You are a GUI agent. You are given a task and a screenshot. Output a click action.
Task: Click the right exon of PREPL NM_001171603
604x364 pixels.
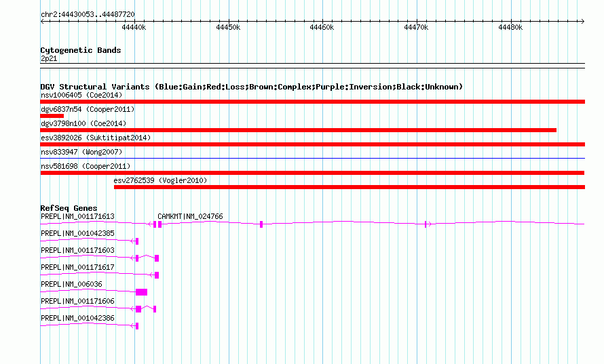click(157, 258)
